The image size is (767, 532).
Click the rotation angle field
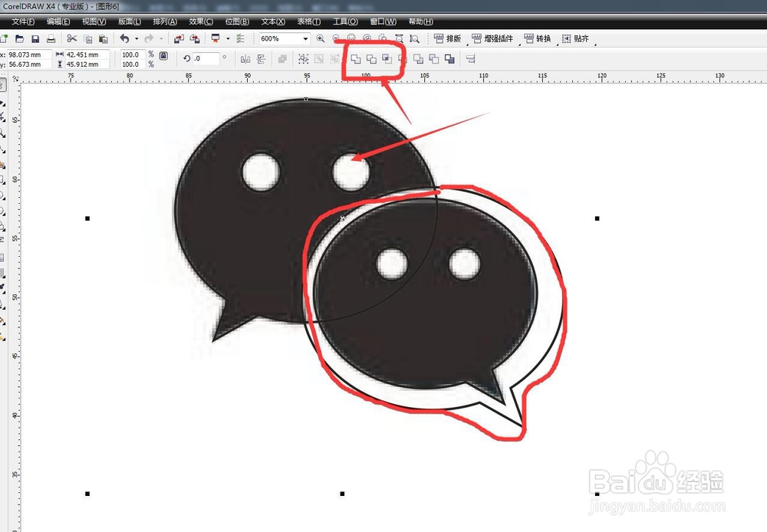coord(206,59)
